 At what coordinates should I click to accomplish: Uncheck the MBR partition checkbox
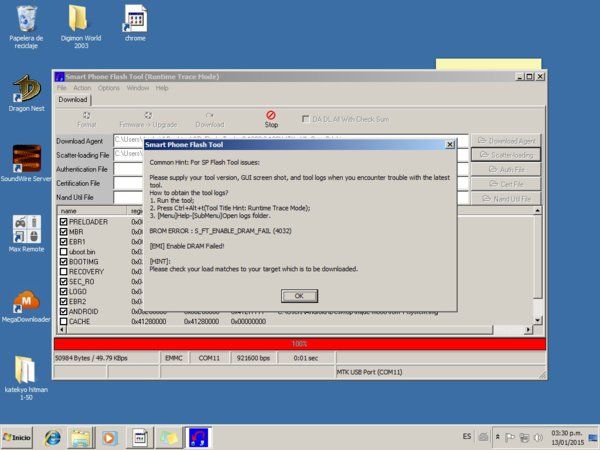tap(64, 232)
